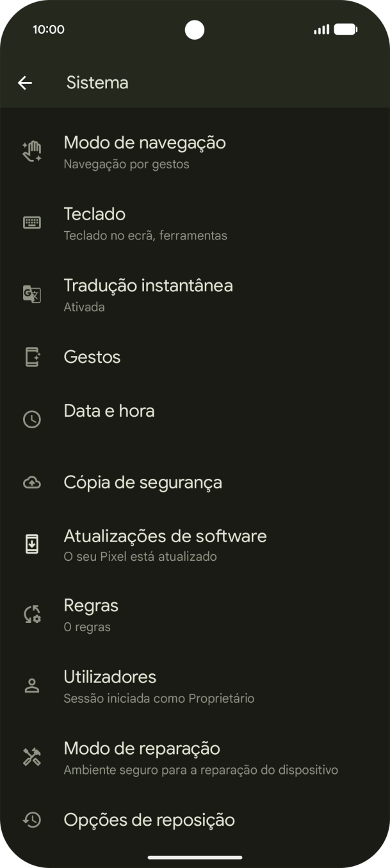The image size is (390, 868).
Task: Open Atualizações de software
Action: pos(165,543)
